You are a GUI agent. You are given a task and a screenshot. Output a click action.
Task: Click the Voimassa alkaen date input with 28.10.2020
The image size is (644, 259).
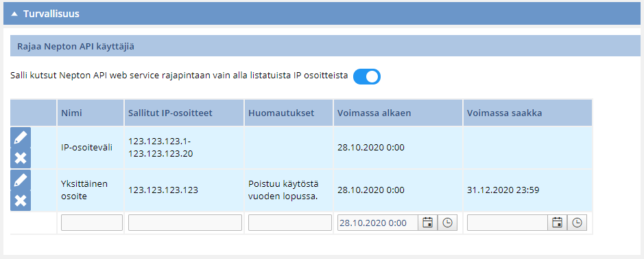pyautogui.click(x=378, y=223)
